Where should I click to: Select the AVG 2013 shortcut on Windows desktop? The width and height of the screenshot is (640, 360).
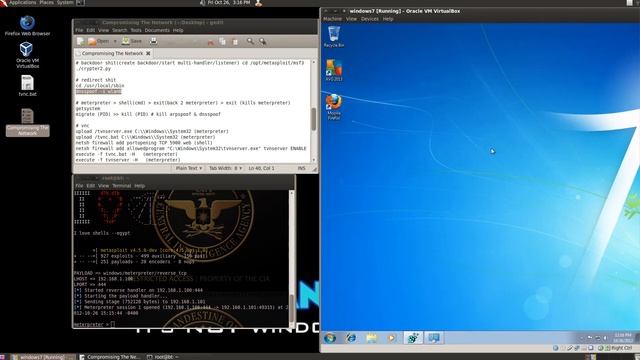point(334,70)
